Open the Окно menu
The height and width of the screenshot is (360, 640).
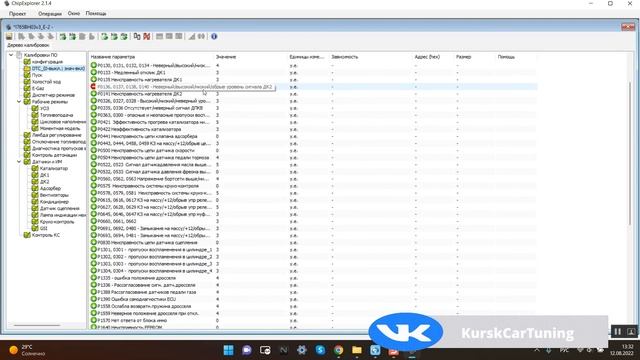(x=74, y=13)
